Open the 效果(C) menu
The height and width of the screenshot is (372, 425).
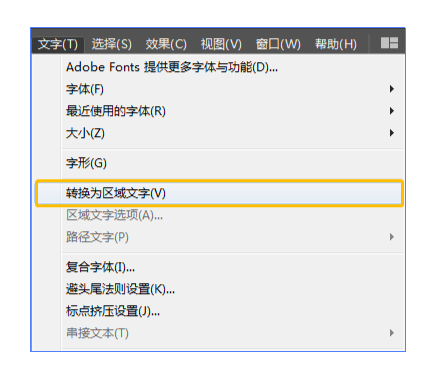pos(166,44)
